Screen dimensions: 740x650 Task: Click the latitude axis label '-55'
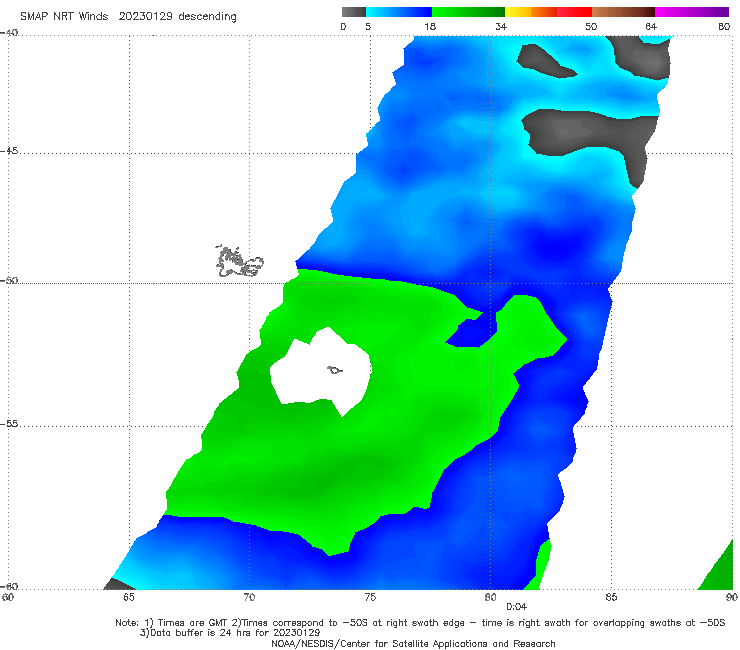pos(9,424)
